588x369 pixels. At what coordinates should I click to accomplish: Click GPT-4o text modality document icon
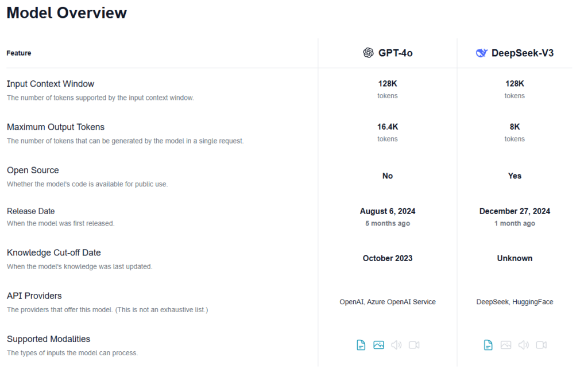tap(361, 345)
